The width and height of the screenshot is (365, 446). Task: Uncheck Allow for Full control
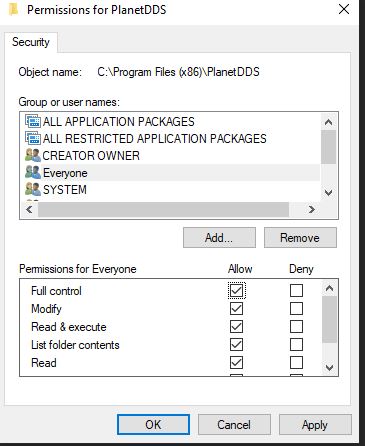point(236,291)
